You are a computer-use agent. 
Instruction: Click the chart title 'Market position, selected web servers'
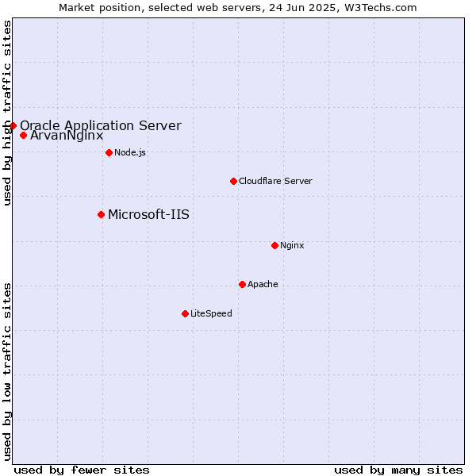(x=161, y=8)
